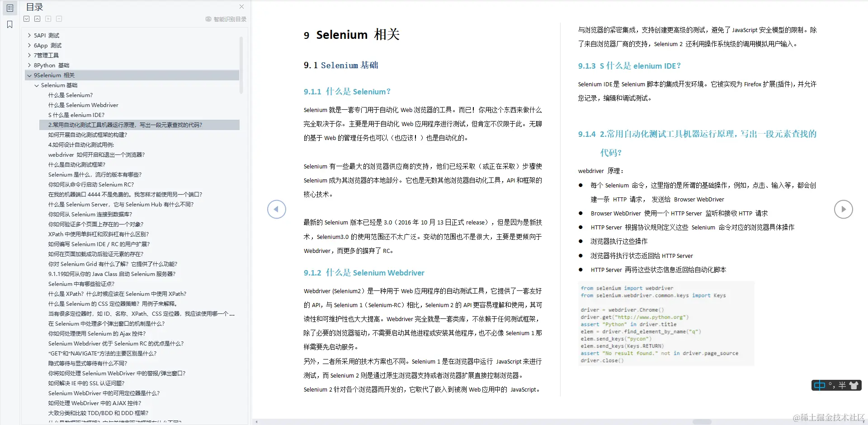Select outline item Selenium Webdriver 优于 Selenium RC
The width and height of the screenshot is (868, 425).
116,343
